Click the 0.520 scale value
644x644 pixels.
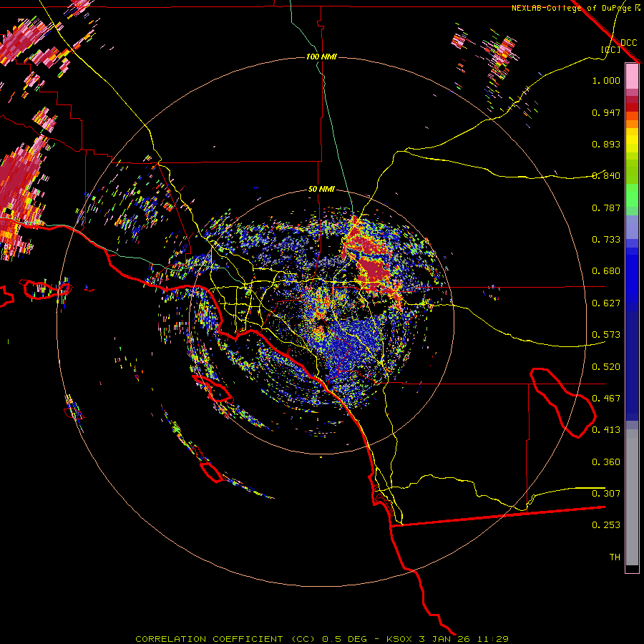coord(606,367)
